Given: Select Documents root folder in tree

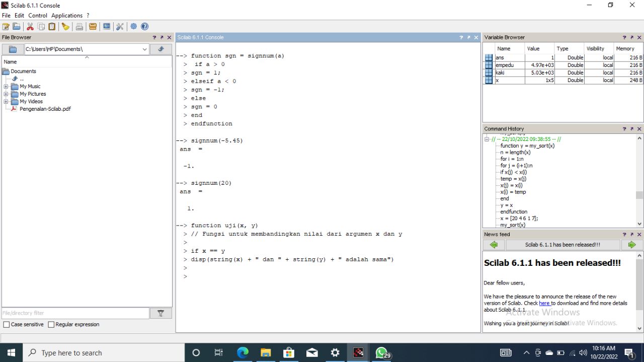Looking at the screenshot, I should (x=23, y=71).
